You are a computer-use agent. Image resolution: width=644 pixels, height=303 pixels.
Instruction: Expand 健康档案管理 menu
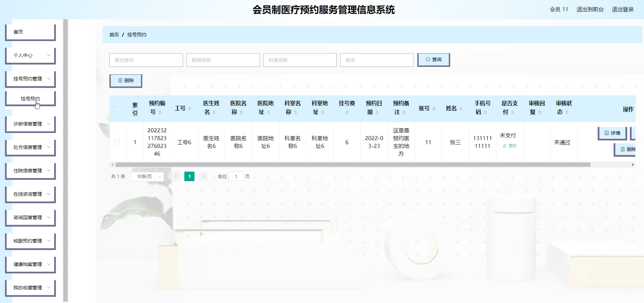click(30, 265)
